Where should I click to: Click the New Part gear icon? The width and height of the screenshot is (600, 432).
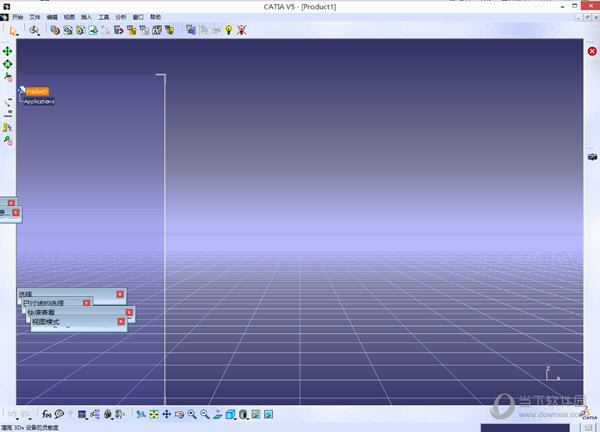click(80, 30)
